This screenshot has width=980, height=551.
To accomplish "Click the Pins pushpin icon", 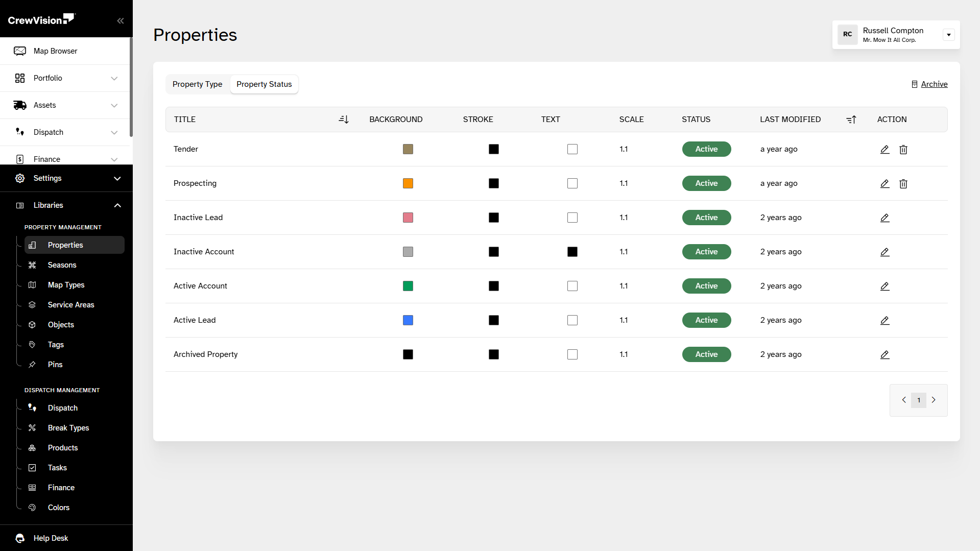I will [x=32, y=365].
